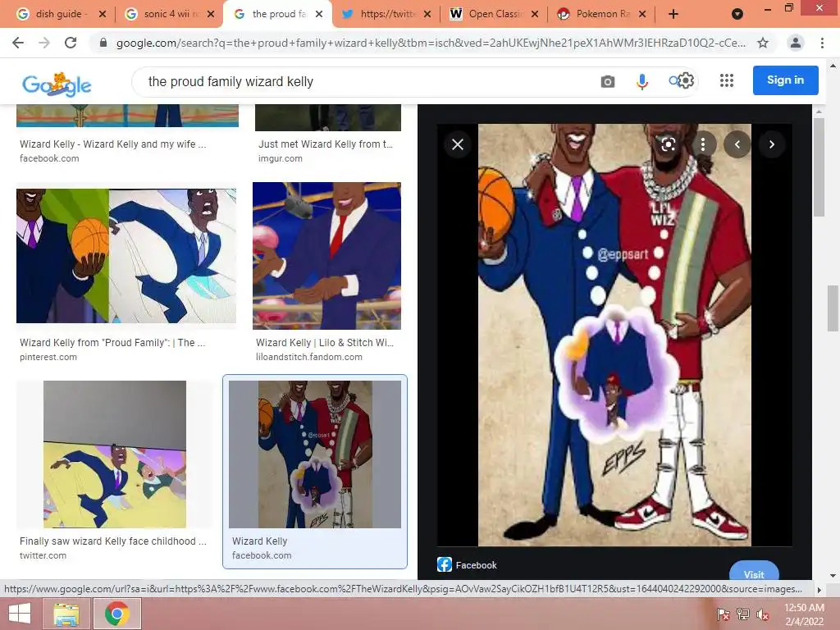Select the fandom Wizard Kelly red tie thumbnail
The image size is (840, 630).
click(326, 256)
